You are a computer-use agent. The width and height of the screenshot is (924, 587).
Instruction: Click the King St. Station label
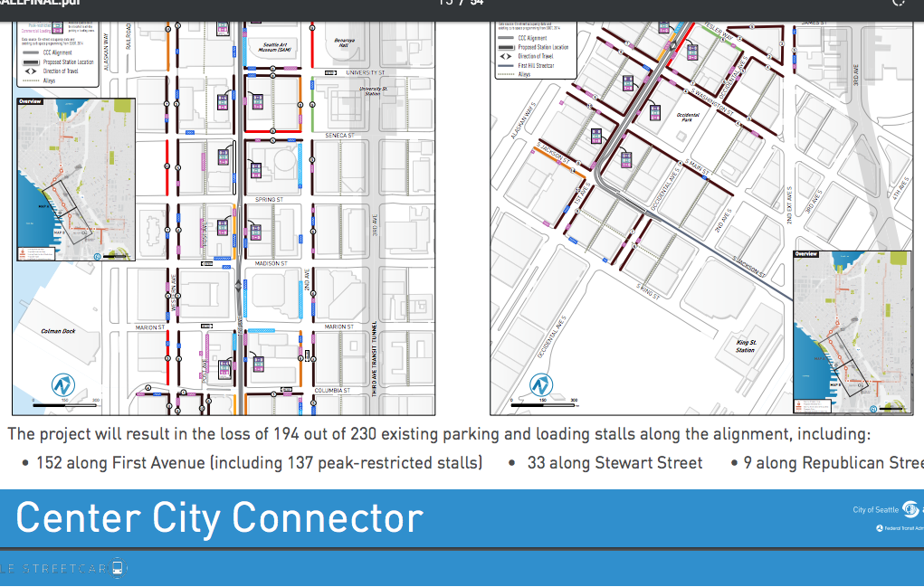click(745, 346)
